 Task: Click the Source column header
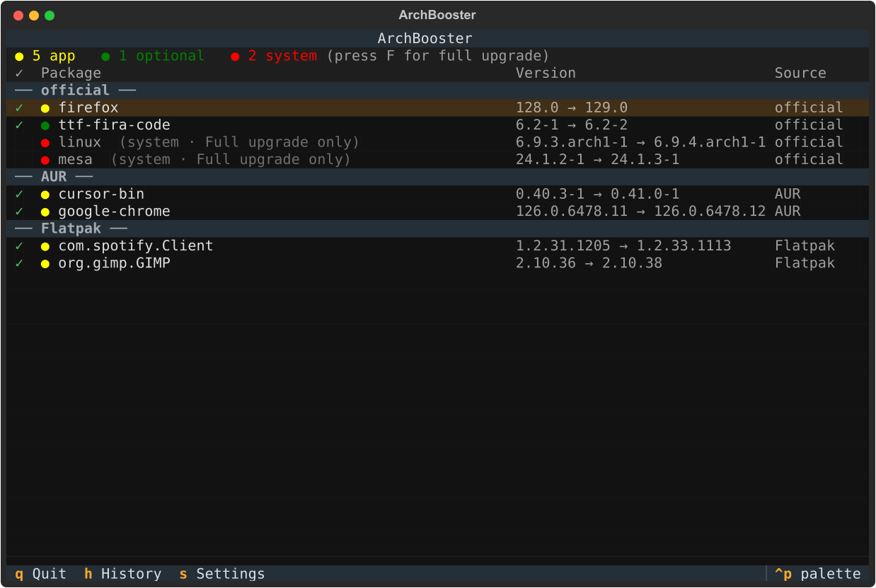coord(800,73)
